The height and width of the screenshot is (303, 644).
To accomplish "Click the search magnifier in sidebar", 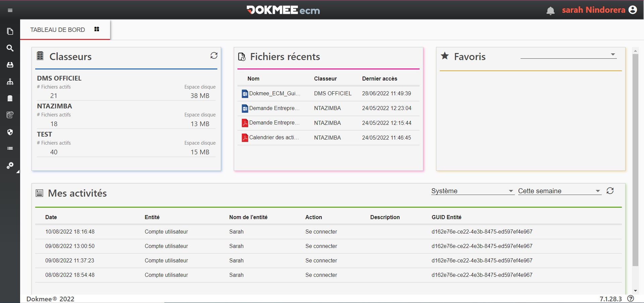I will click(10, 48).
